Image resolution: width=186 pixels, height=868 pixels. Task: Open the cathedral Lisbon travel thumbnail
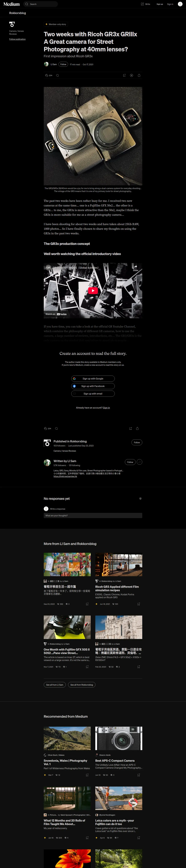coord(119,627)
